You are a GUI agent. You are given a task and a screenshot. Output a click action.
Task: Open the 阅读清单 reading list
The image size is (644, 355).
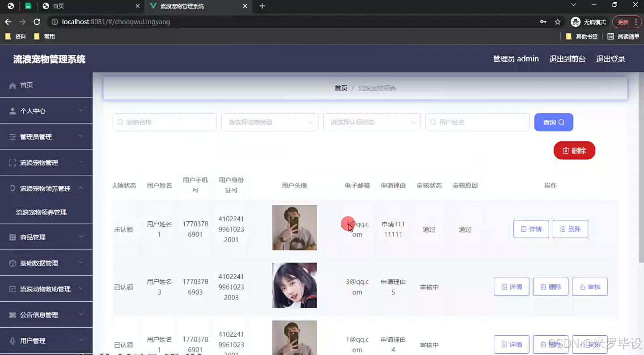click(x=623, y=37)
